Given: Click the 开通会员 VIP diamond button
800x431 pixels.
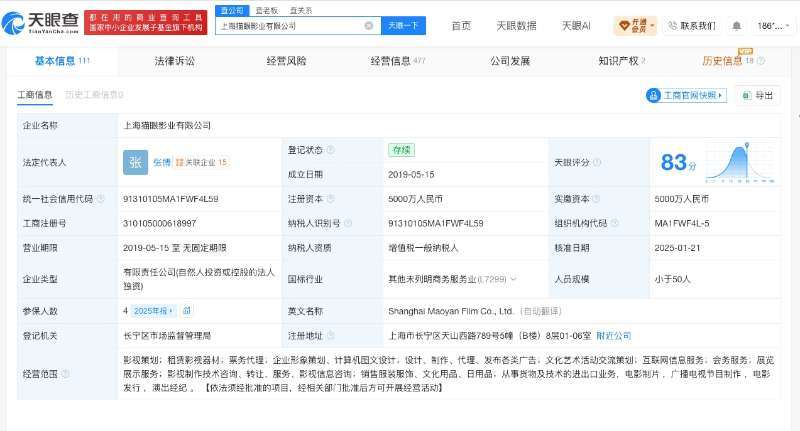Looking at the screenshot, I should click(635, 26).
